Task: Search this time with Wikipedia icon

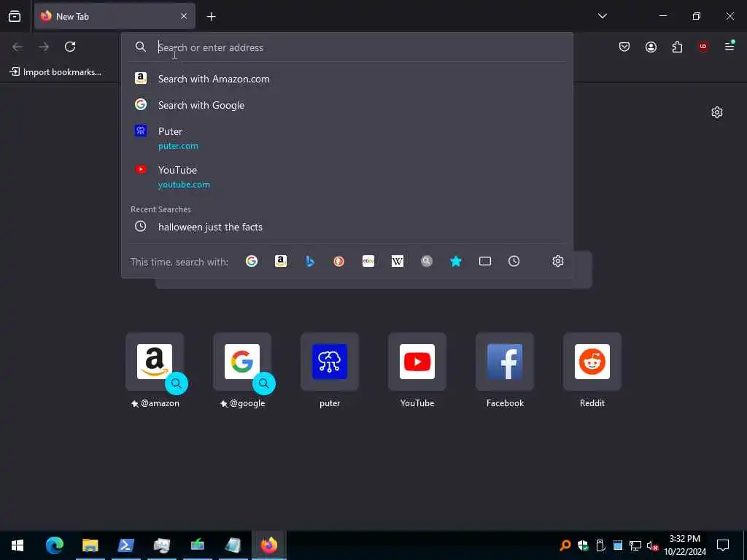Action: (x=398, y=261)
